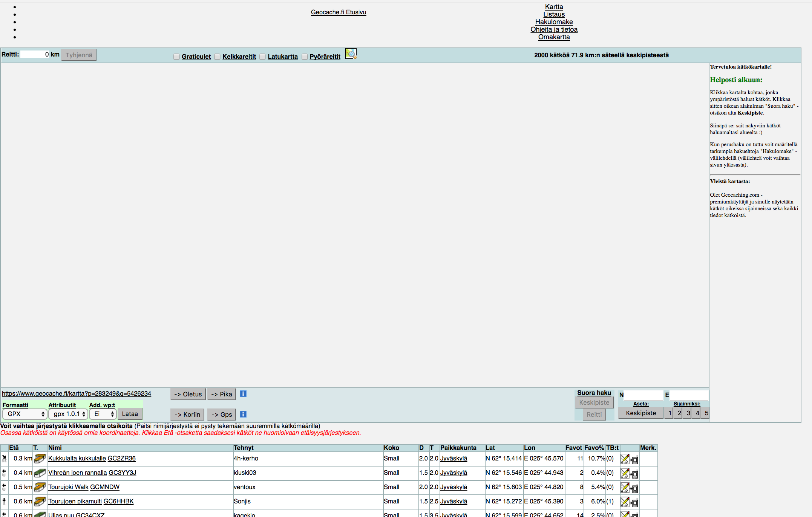Click edit note pencil icon for Kukkulalta kukkulalle
812x517 pixels.
pyautogui.click(x=625, y=459)
